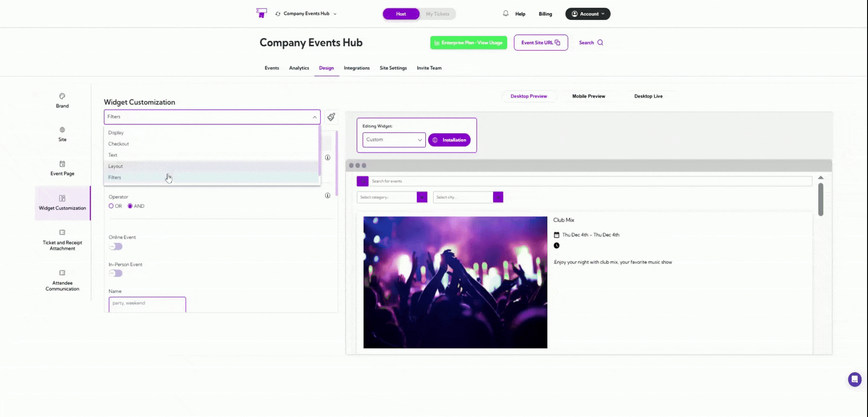Image resolution: width=868 pixels, height=417 pixels.
Task: Open the Billing link
Action: [545, 14]
